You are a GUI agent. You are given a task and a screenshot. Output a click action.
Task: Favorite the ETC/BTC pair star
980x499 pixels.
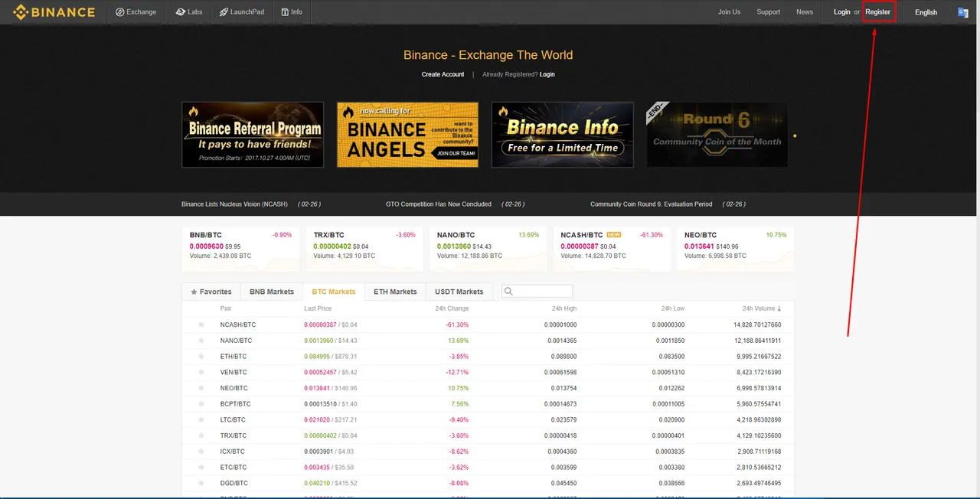tap(201, 467)
